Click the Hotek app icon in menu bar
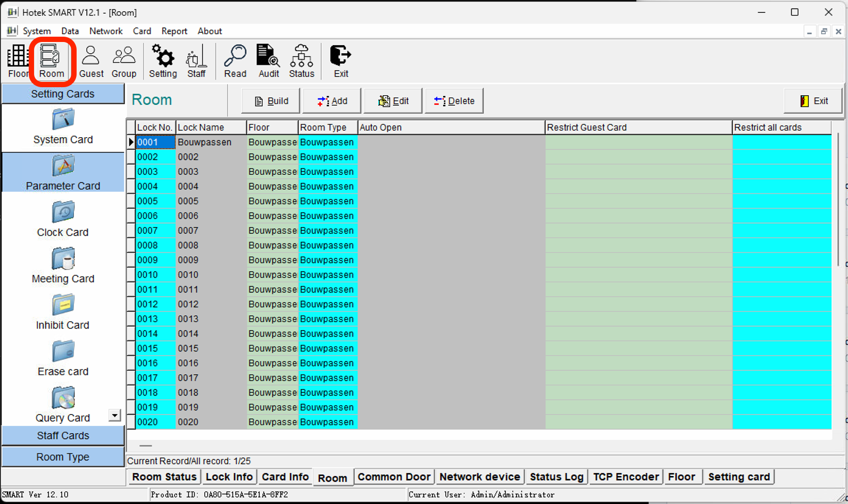 tap(12, 31)
